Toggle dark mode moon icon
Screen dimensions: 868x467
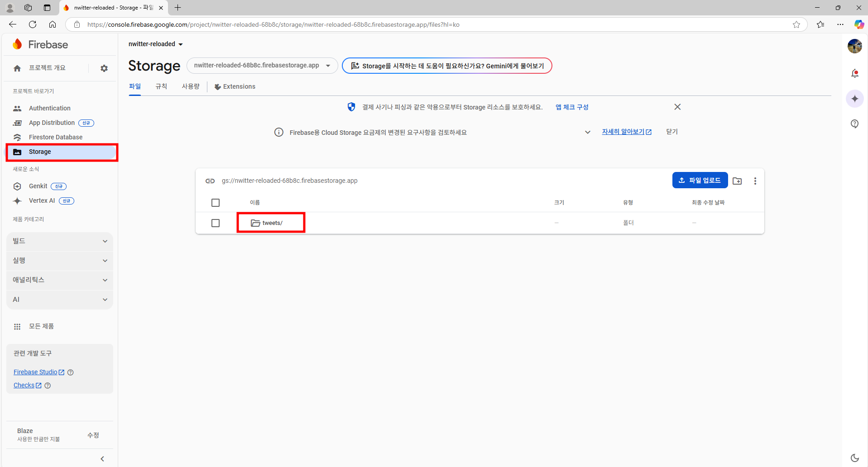tap(855, 458)
